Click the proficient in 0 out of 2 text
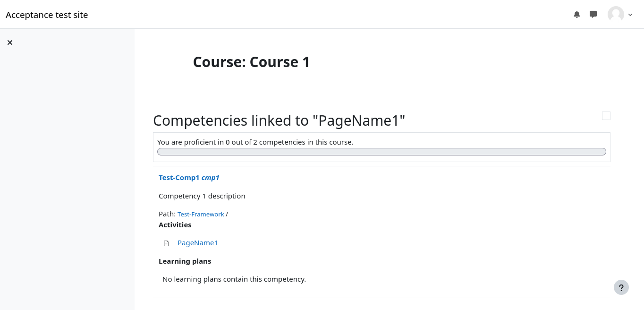Image resolution: width=644 pixels, height=310 pixels. coord(255,142)
